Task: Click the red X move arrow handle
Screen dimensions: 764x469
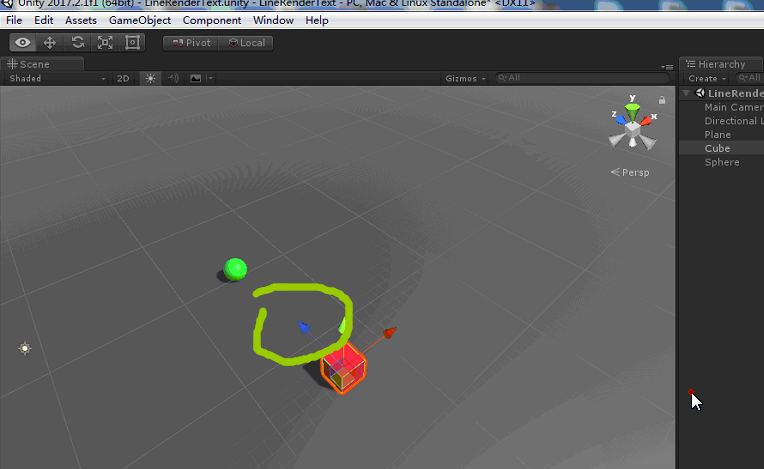Action: (x=389, y=333)
